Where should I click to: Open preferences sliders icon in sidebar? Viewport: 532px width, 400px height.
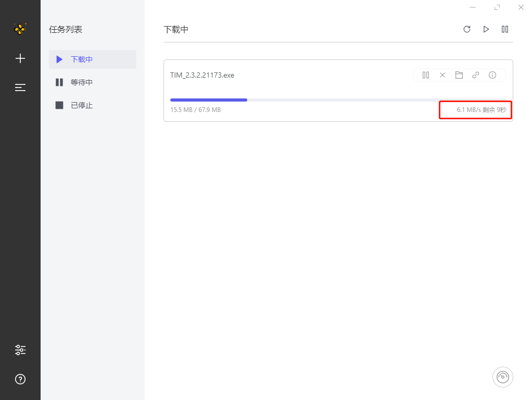(x=20, y=350)
